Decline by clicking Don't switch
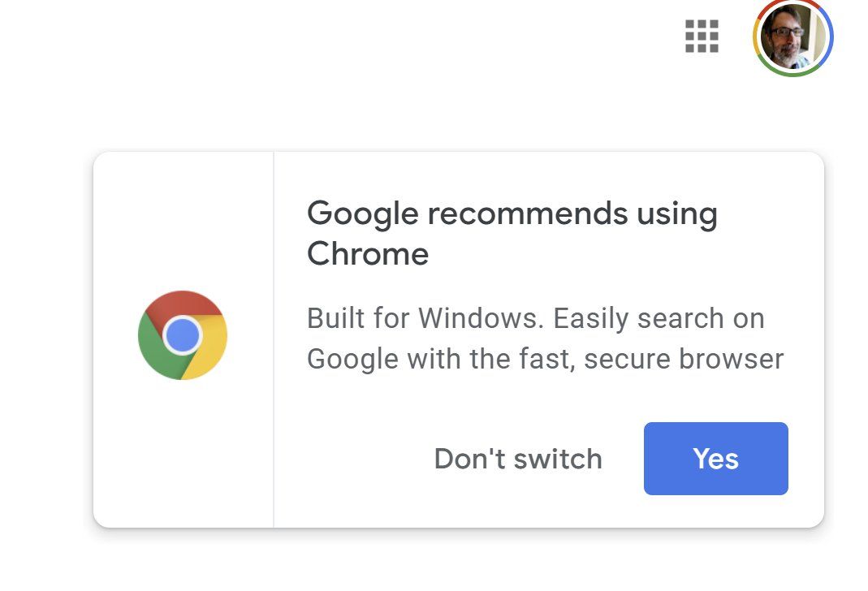 (x=518, y=459)
